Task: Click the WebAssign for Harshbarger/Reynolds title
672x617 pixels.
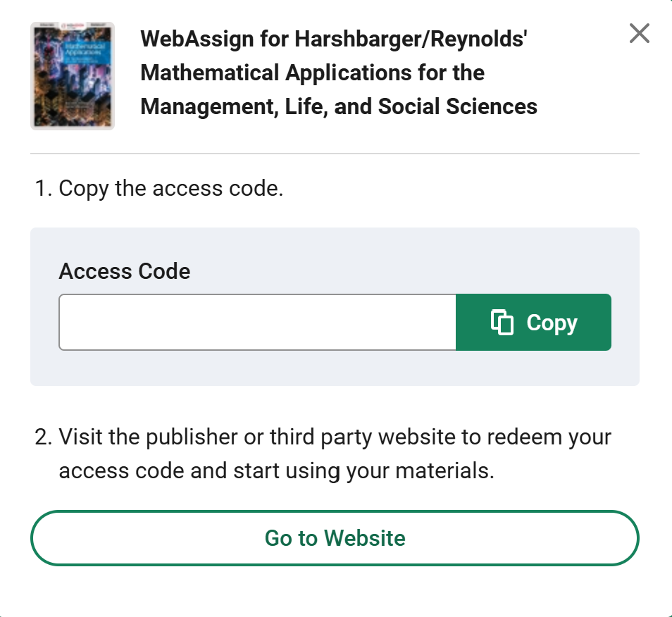Action: pos(338,72)
